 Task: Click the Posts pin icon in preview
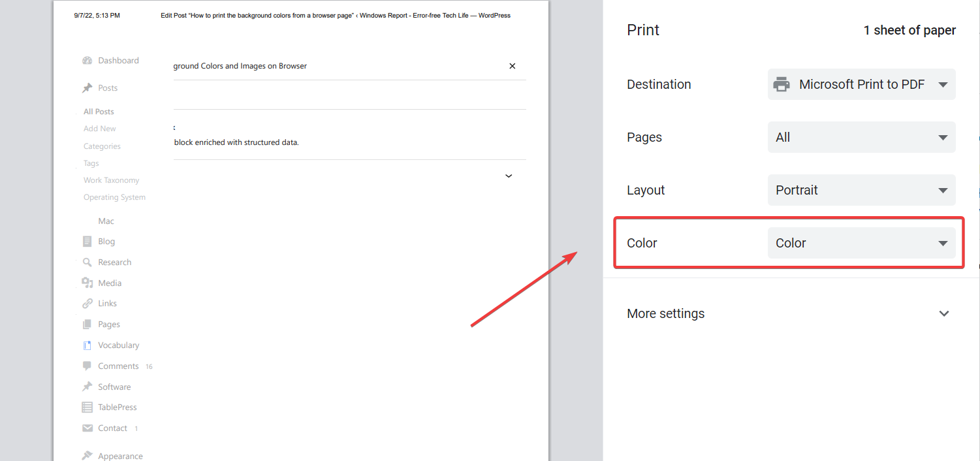pyautogui.click(x=87, y=87)
